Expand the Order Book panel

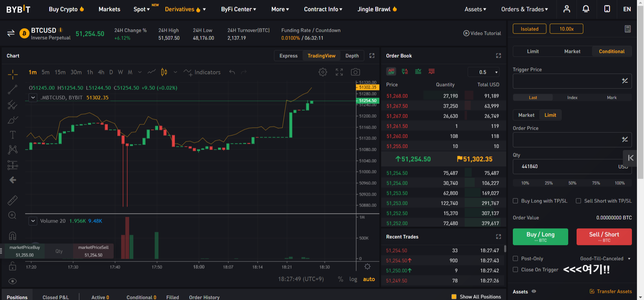498,56
